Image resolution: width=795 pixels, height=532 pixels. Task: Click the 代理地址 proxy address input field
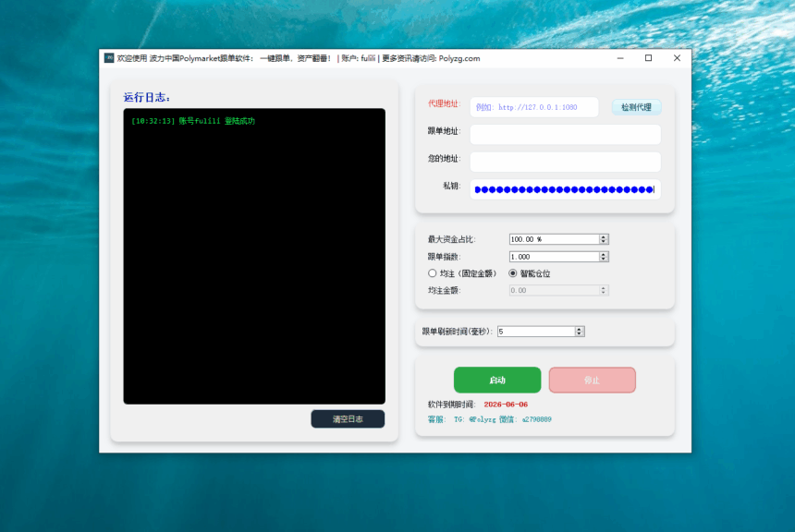tap(533, 107)
